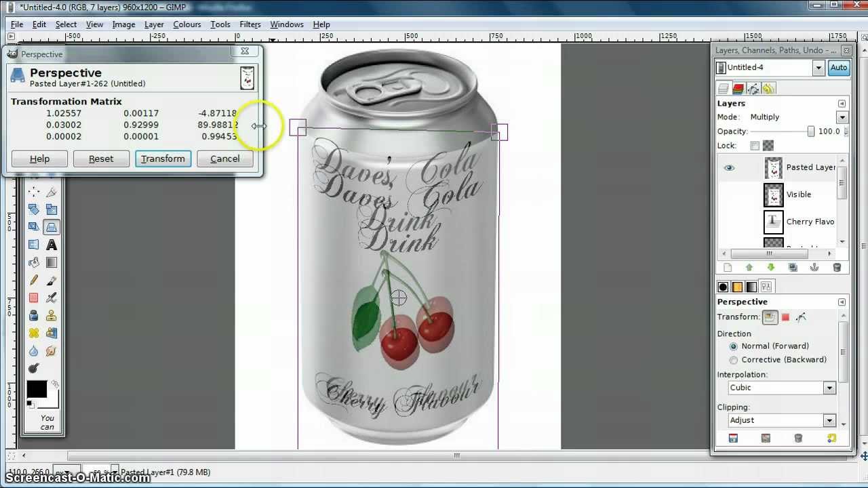Toggle the Auto button in dock
Screen dimensions: 868x488
coord(839,68)
